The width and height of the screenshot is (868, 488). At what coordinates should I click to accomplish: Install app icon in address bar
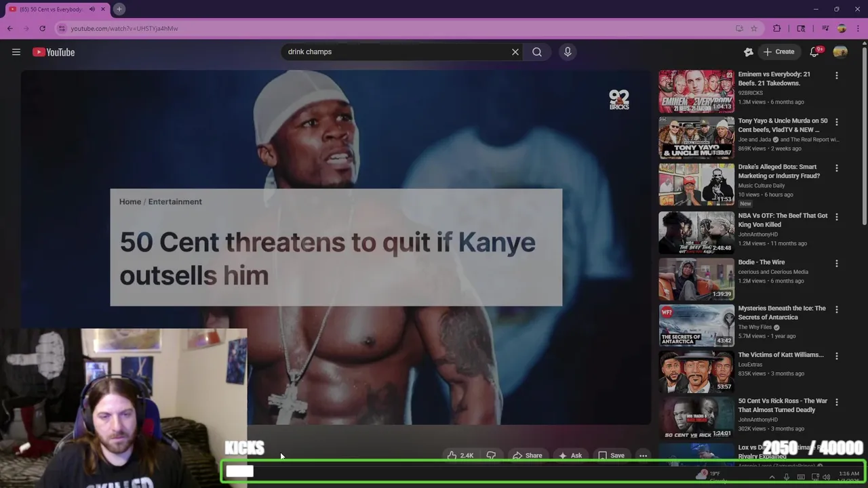click(739, 28)
